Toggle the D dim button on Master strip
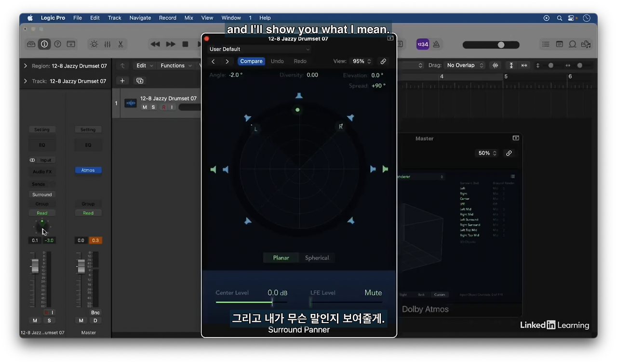Image resolution: width=617 pixels, height=364 pixels. [x=95, y=321]
